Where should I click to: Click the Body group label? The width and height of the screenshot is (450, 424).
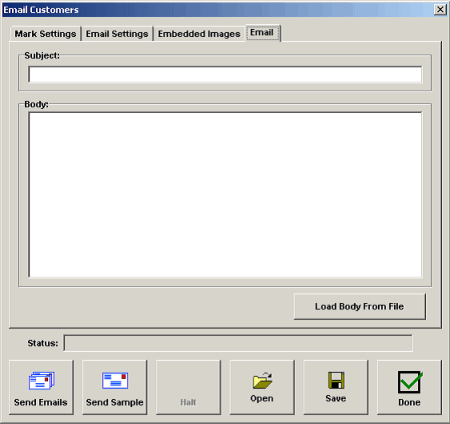click(36, 104)
